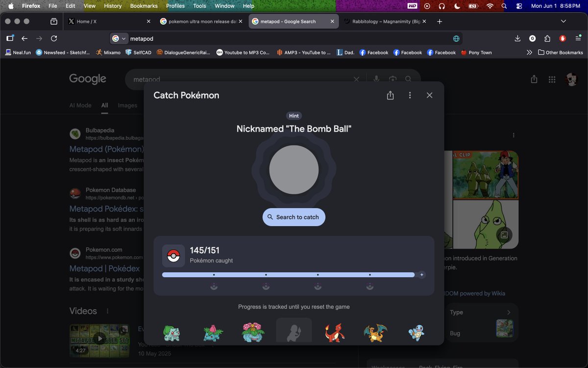Open the Google account avatar

[x=571, y=79]
